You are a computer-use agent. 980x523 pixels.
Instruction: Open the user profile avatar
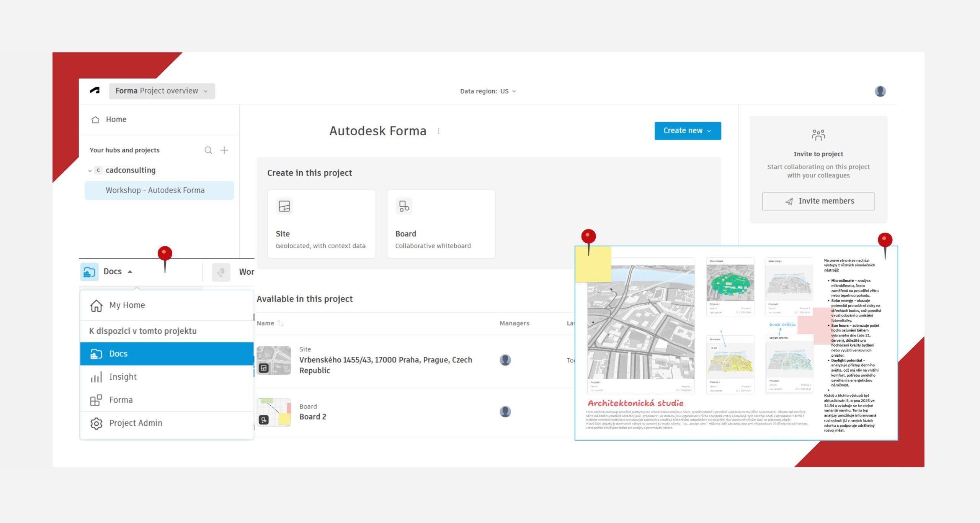point(880,91)
